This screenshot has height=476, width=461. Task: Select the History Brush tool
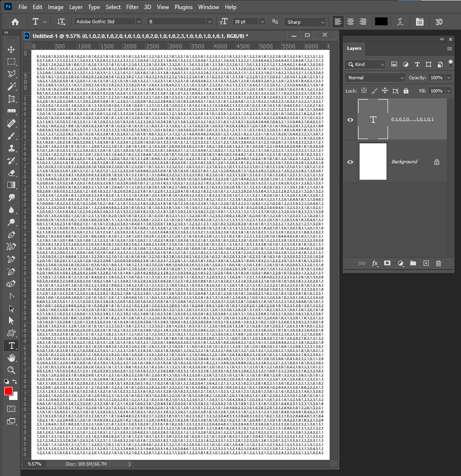coord(11,161)
